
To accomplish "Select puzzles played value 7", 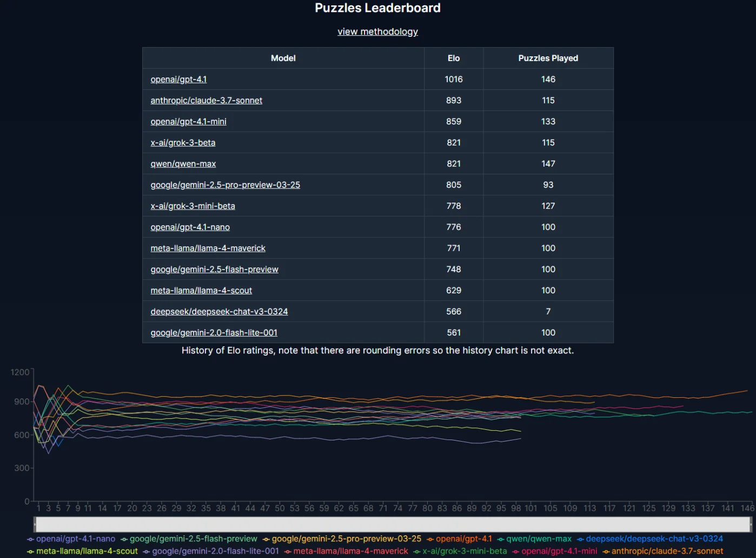I will pos(548,311).
